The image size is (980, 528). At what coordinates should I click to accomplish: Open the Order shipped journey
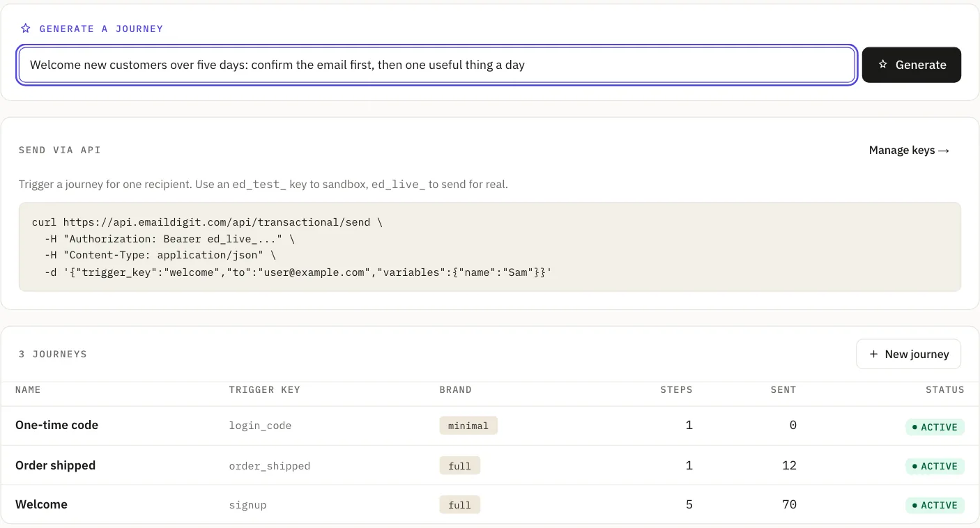tap(55, 465)
